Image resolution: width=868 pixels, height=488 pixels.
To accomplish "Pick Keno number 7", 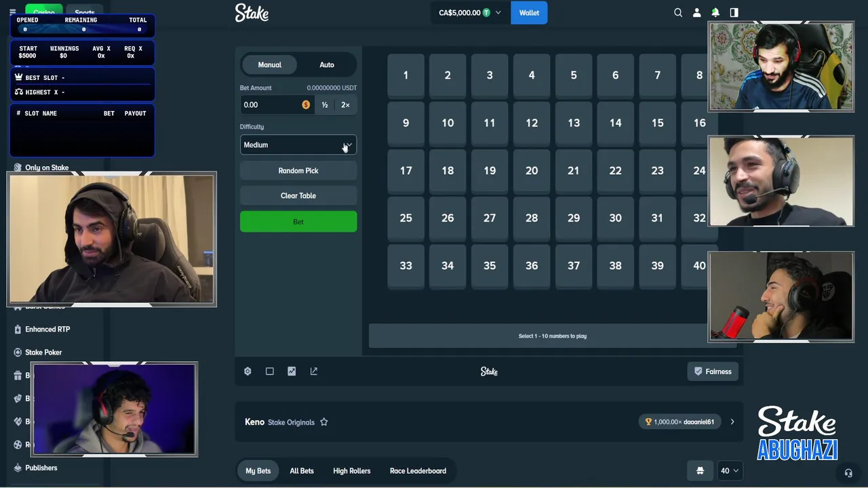I will 657,75.
